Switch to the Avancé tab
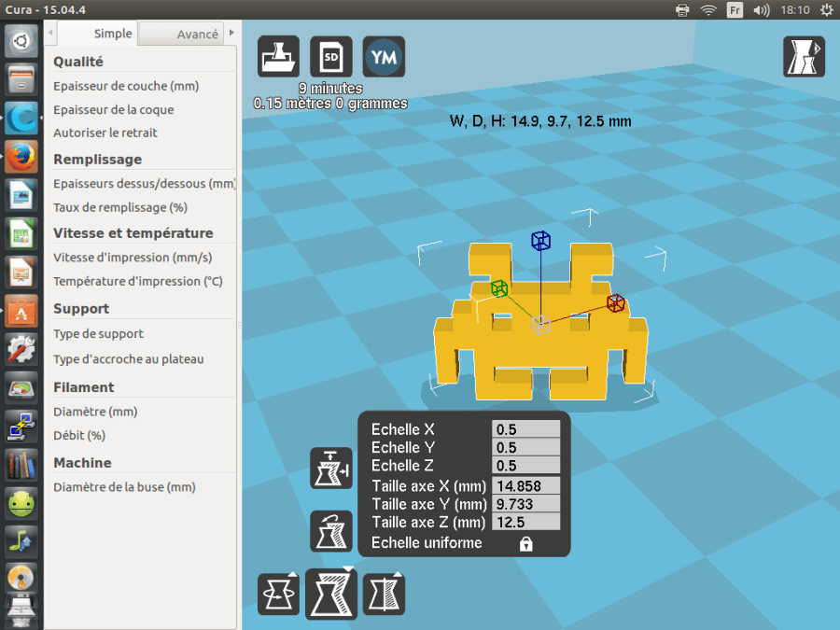This screenshot has height=630, width=840. click(x=197, y=34)
